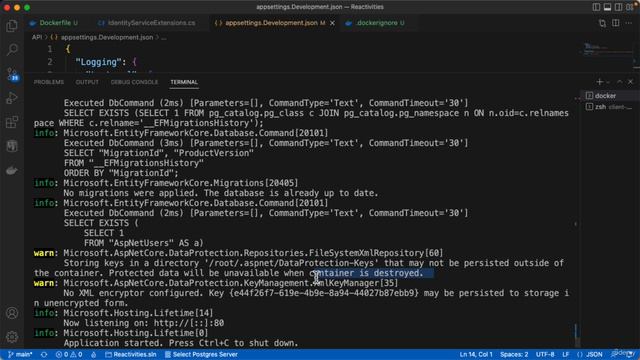Open the Accounts menu icon

[x=12, y=313]
